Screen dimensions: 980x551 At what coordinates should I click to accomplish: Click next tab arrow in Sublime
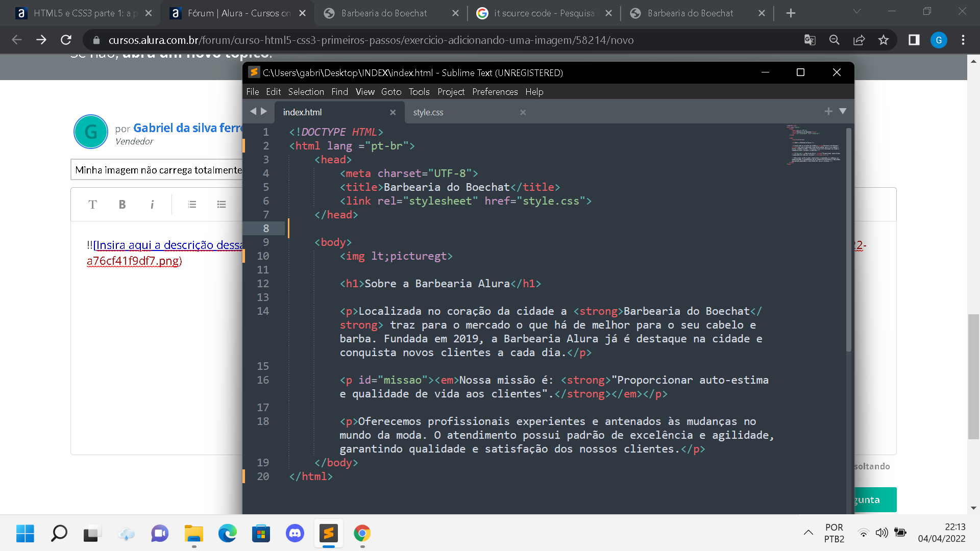tap(264, 111)
